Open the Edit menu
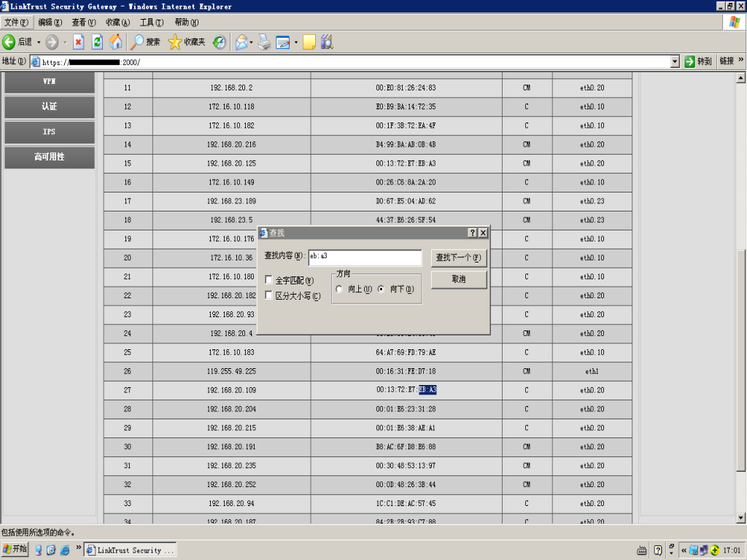 pyautogui.click(x=50, y=23)
